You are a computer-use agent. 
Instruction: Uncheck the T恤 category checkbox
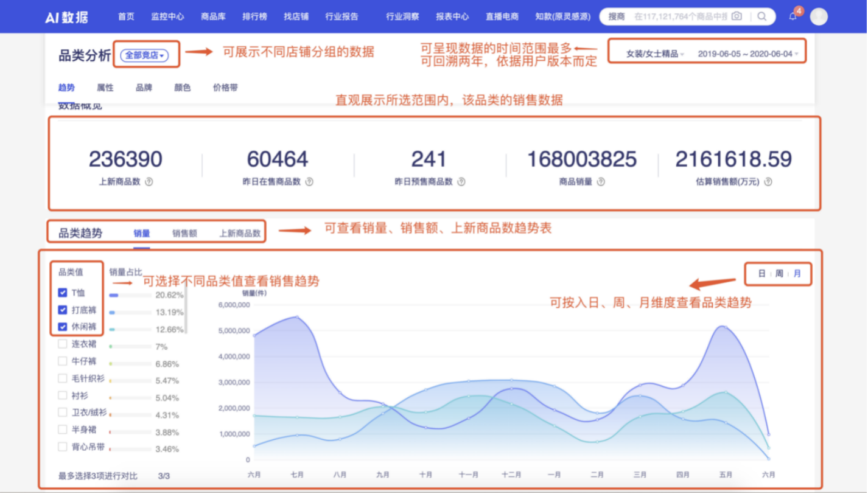click(62, 293)
